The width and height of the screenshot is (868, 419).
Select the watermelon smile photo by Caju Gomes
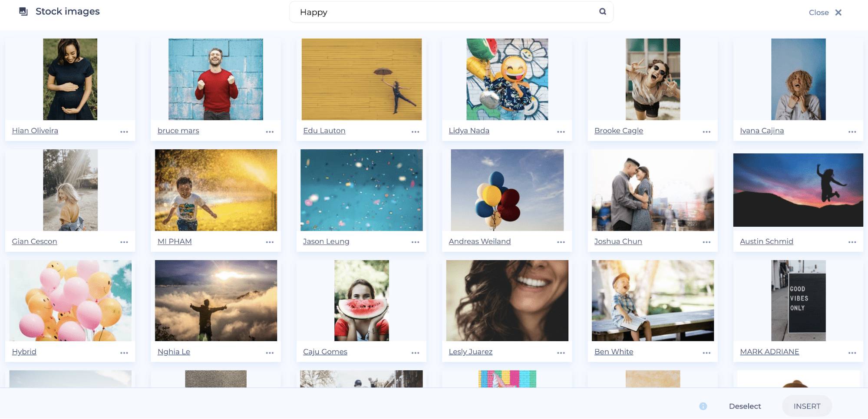click(361, 300)
